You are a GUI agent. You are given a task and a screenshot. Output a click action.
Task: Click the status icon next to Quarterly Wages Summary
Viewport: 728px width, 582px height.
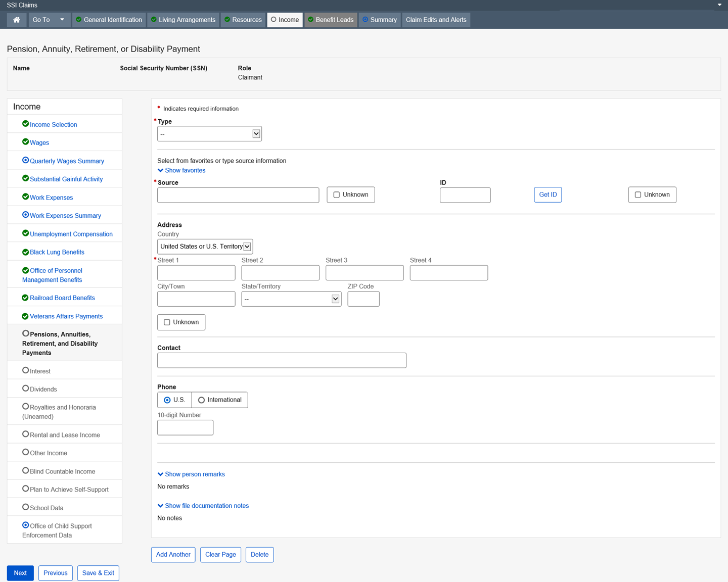tap(25, 160)
